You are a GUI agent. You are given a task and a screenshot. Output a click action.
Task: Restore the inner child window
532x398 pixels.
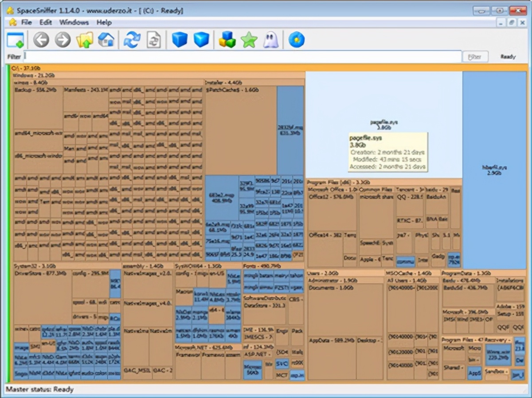pos(512,22)
